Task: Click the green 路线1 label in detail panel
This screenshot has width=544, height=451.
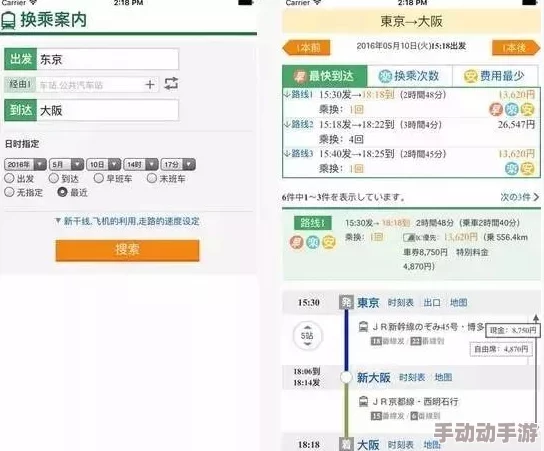Action: pos(312,223)
